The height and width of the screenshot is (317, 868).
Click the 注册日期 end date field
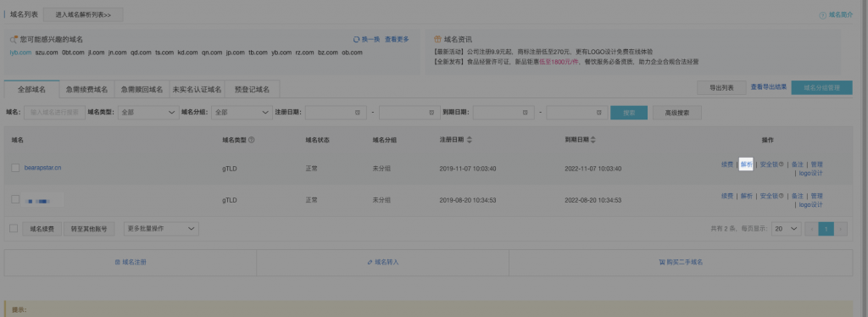coord(410,112)
